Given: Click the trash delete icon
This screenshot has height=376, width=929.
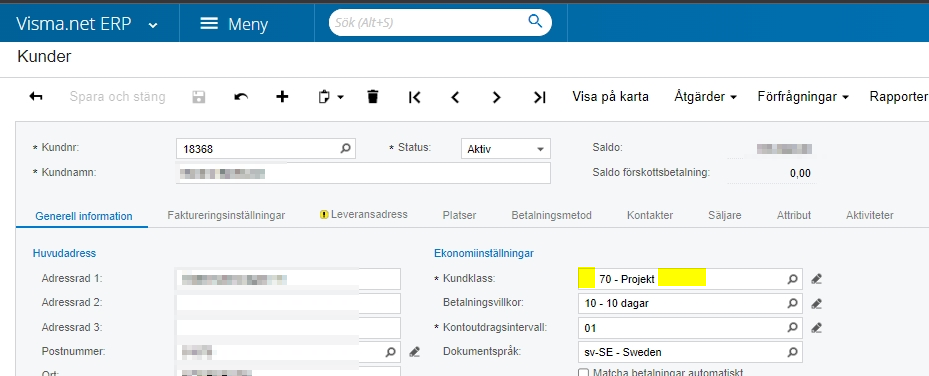Looking at the screenshot, I should tap(373, 97).
